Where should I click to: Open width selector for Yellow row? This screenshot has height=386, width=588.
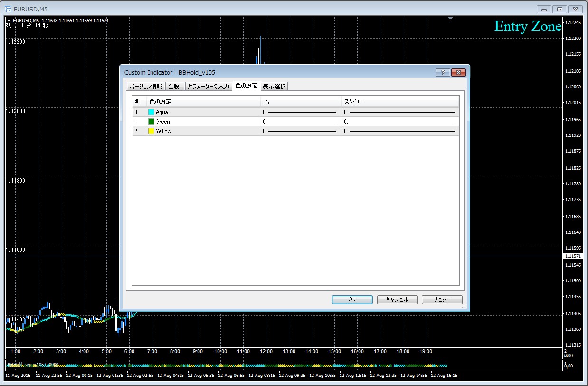pos(300,131)
